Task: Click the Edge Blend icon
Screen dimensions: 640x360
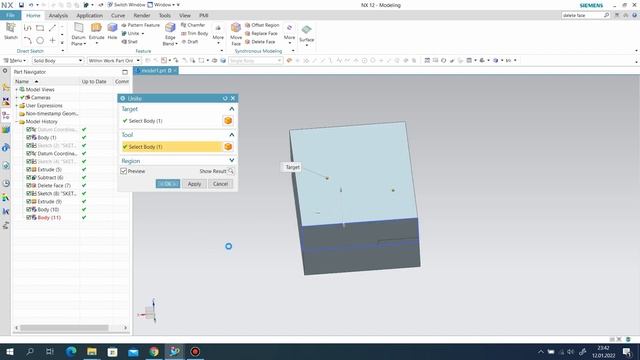Action: (x=170, y=28)
